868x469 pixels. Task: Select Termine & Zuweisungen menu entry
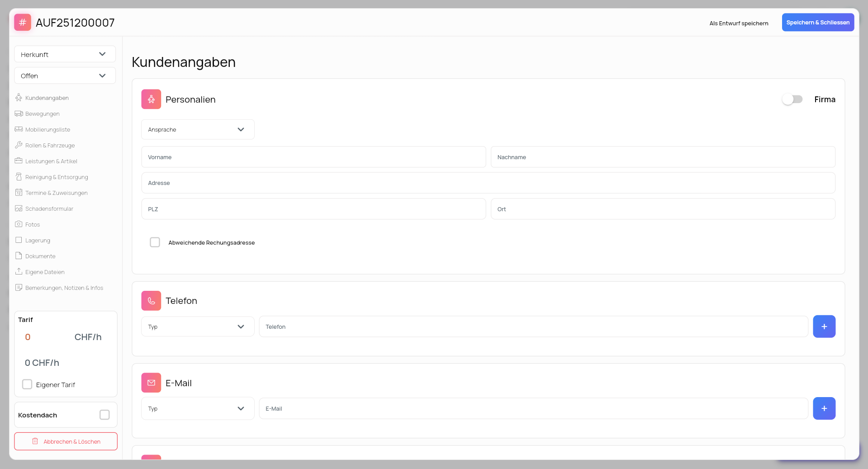[57, 193]
